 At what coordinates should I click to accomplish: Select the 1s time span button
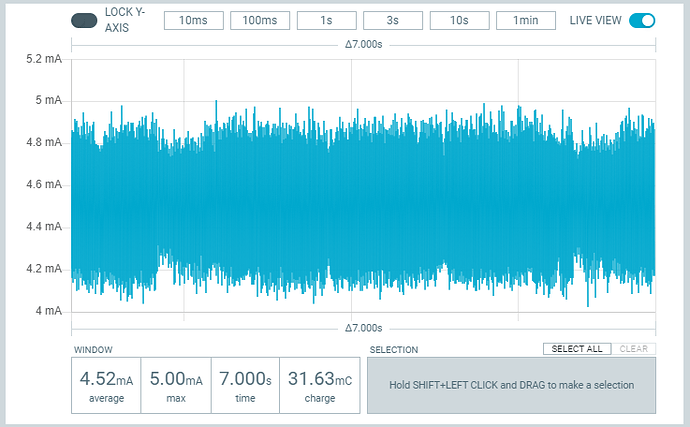pyautogui.click(x=326, y=21)
